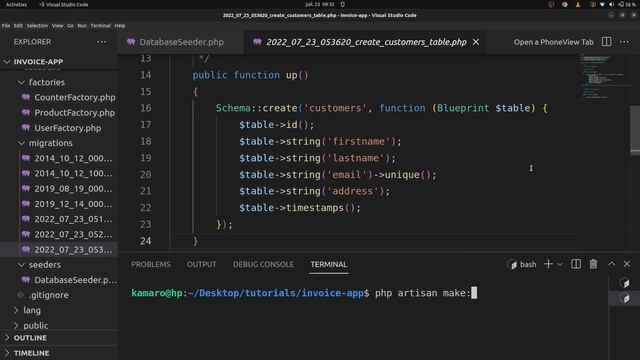This screenshot has width=640, height=360.
Task: Open the Help menu
Action: pos(120,25)
